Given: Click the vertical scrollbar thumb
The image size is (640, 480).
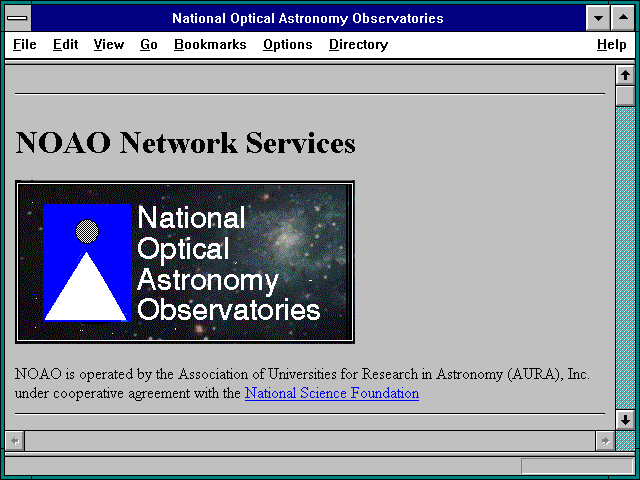Looking at the screenshot, I should [625, 96].
